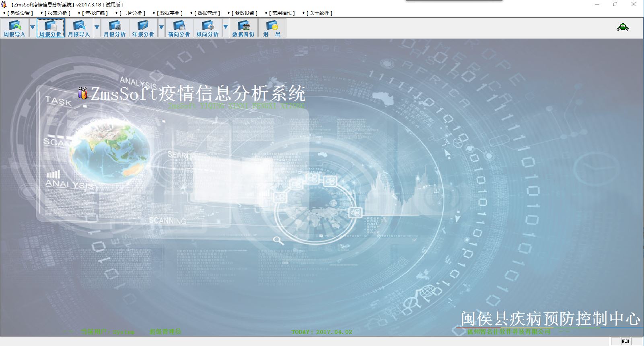Image resolution: width=644 pixels, height=346 pixels.
Task: Close the ZmsSoft window
Action: tap(634, 4)
